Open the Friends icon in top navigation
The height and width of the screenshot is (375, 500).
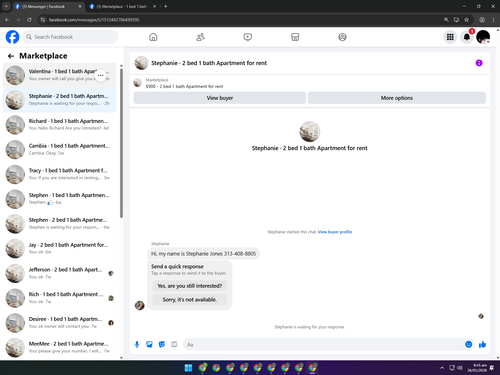(x=200, y=37)
